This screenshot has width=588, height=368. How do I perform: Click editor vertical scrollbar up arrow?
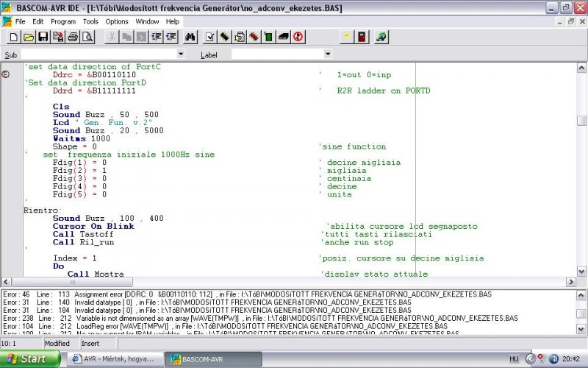581,68
